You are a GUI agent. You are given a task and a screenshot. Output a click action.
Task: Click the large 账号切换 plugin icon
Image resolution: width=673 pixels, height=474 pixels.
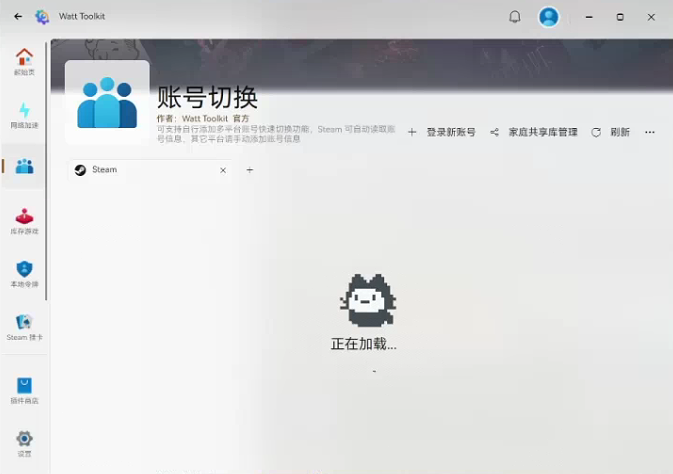pos(107,102)
